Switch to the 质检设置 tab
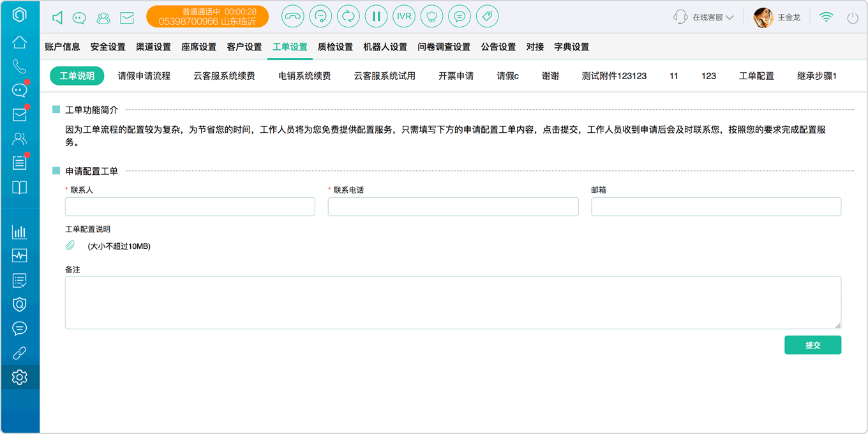The image size is (868, 434). pyautogui.click(x=335, y=47)
